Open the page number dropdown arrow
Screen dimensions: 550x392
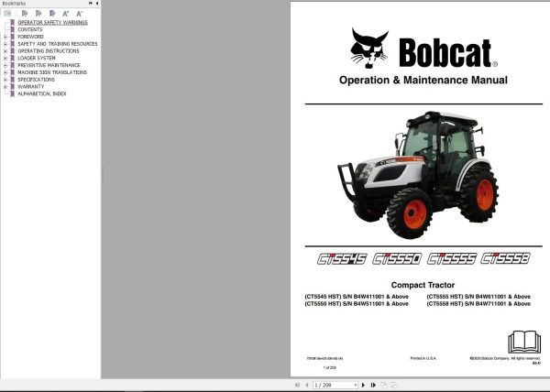[x=356, y=385]
